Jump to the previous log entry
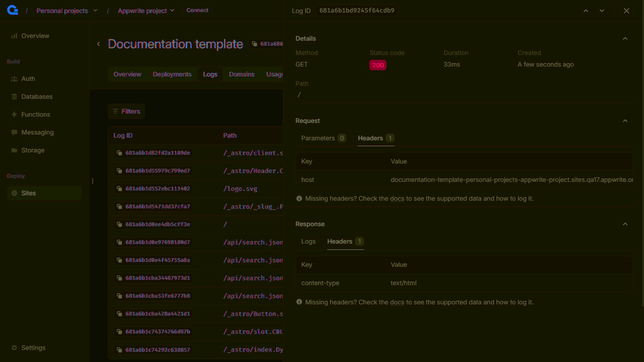Screen dimensions: 644x362 (585, 10)
